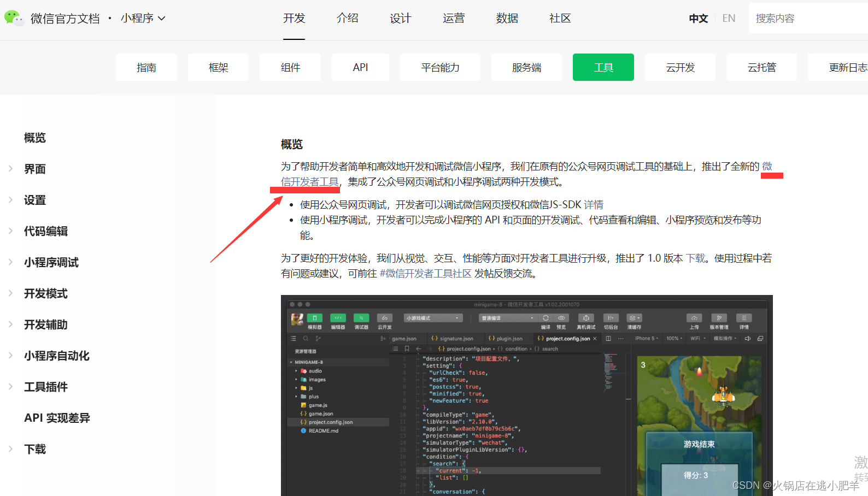868x496 pixels.
Task: Expand the 工具插件 sidebar section
Action: pos(46,387)
